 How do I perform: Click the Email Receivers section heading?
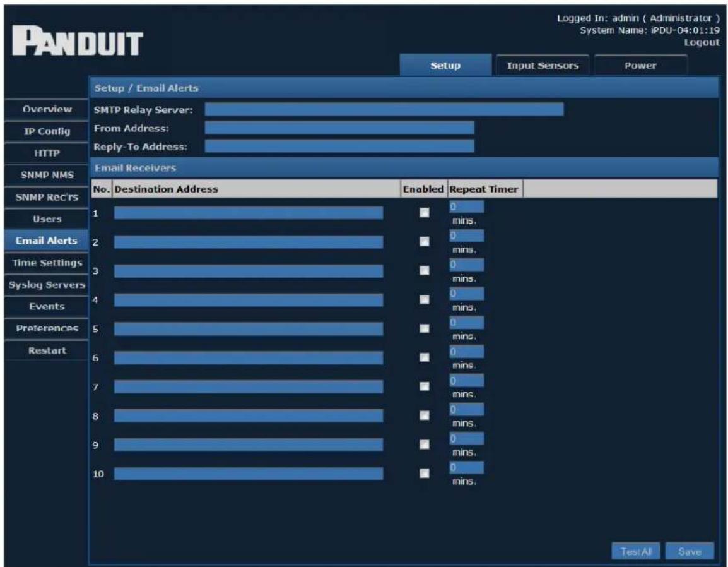(x=135, y=168)
